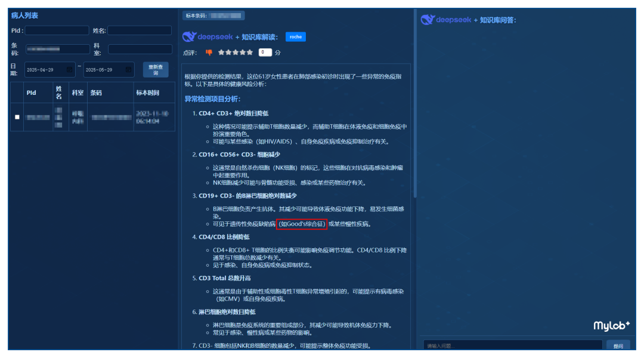Click the 标本条码 label tag

(x=213, y=16)
